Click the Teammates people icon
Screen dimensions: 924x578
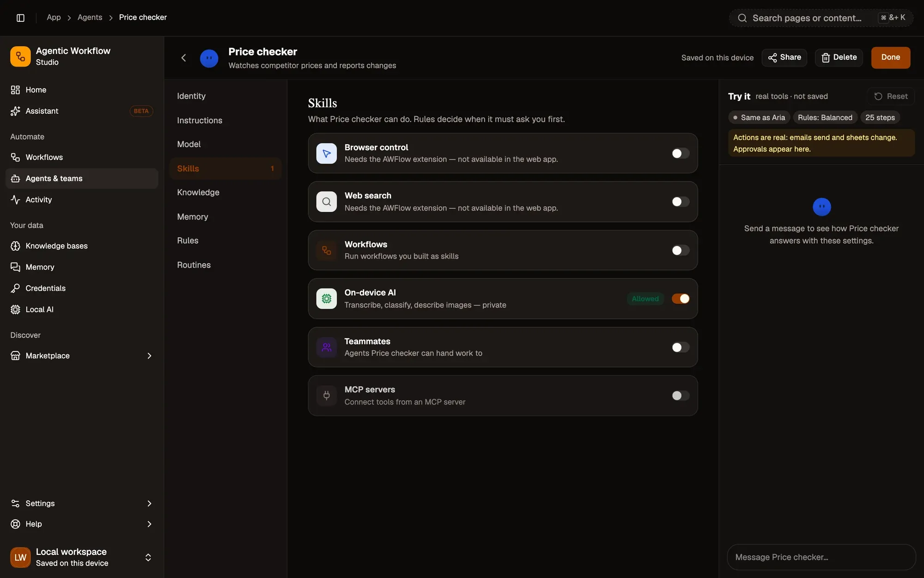click(x=326, y=347)
